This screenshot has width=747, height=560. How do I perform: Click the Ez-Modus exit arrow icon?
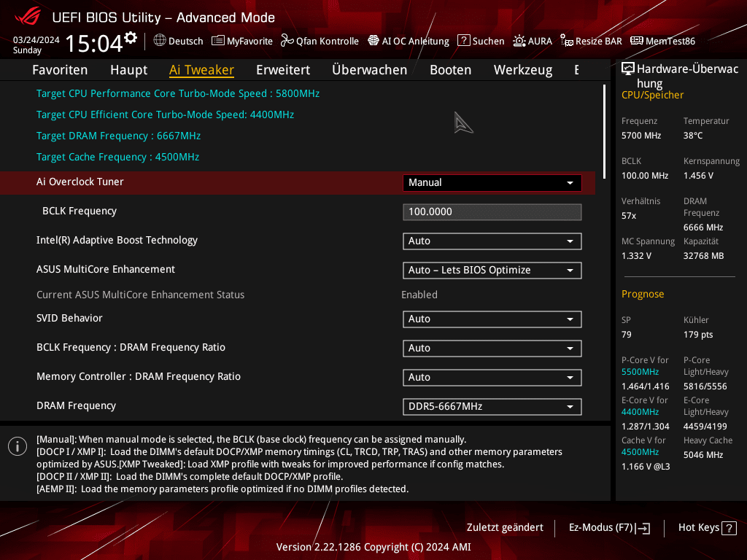coord(643,528)
